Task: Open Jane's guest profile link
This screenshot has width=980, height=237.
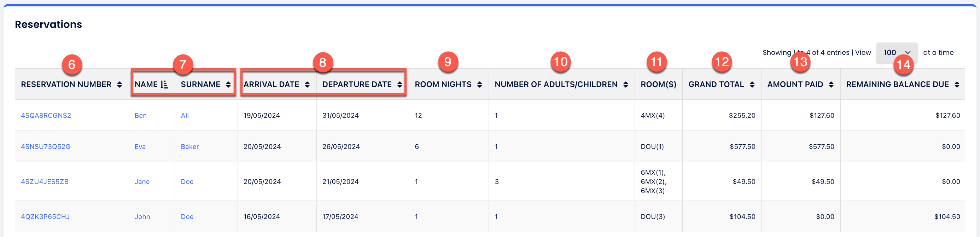Action: (142, 181)
